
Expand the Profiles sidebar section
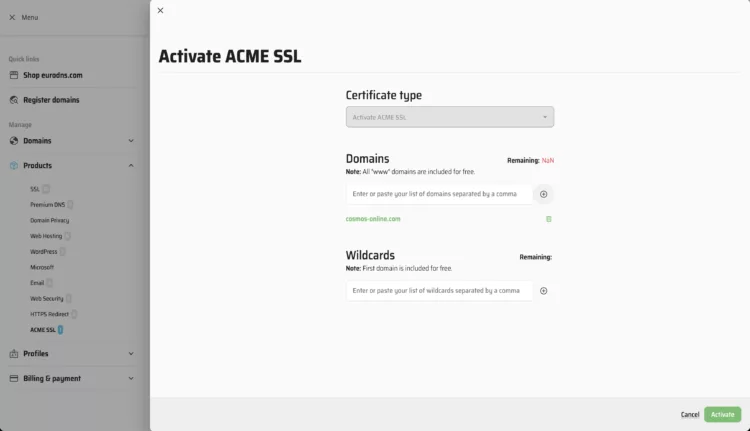coord(131,353)
